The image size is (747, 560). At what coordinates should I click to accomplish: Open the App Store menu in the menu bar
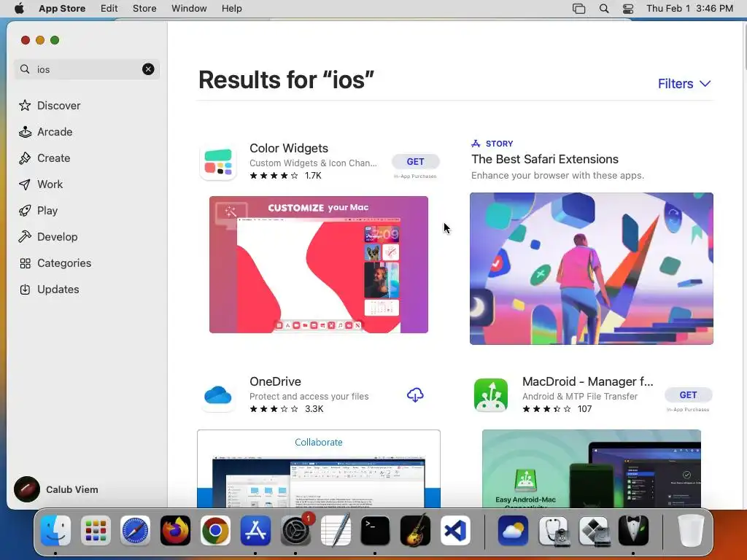(x=62, y=9)
